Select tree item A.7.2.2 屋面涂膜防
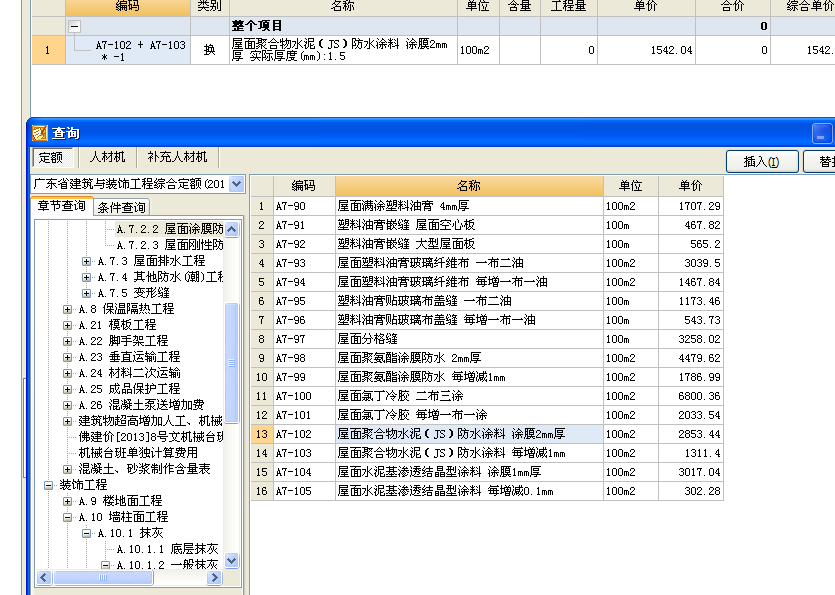The image size is (835, 595). pyautogui.click(x=170, y=229)
